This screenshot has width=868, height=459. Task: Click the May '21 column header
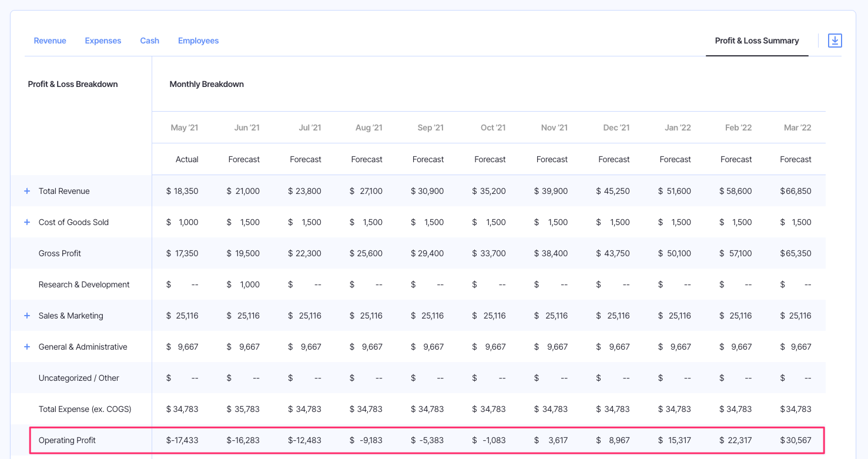185,127
